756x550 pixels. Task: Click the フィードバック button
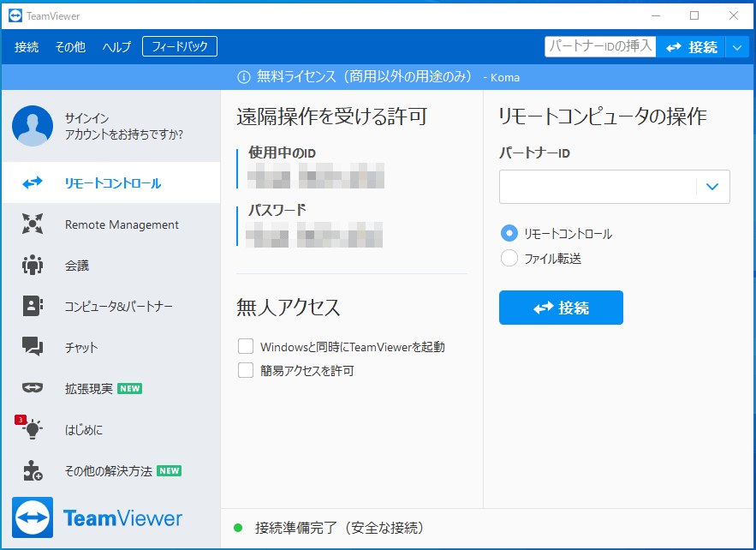pyautogui.click(x=179, y=46)
